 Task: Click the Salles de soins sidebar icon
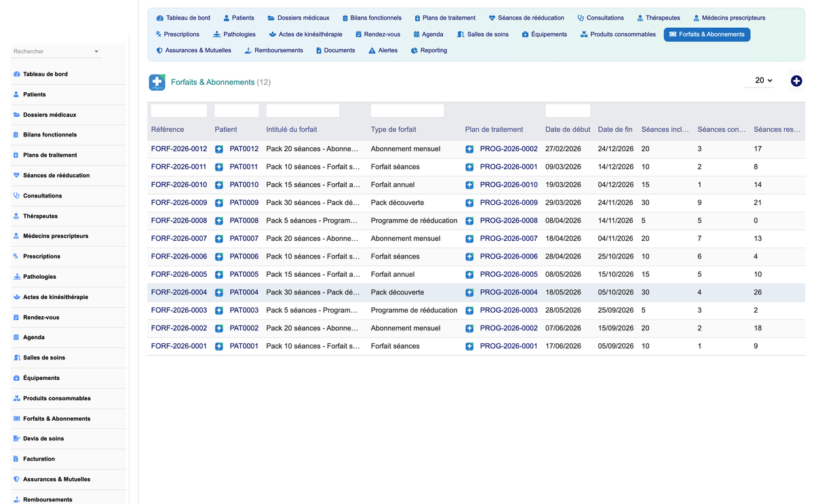tap(16, 357)
